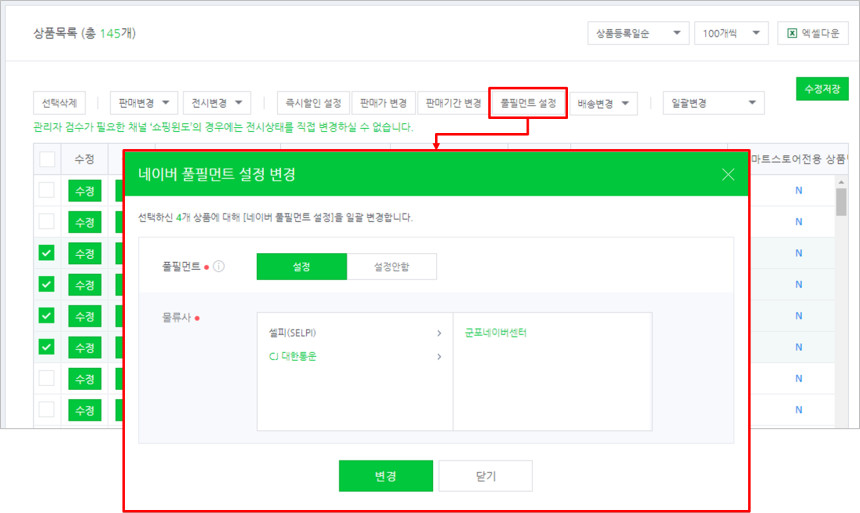Close the 네이버 풀필먼트 설정 변경 dialog

coord(728,174)
